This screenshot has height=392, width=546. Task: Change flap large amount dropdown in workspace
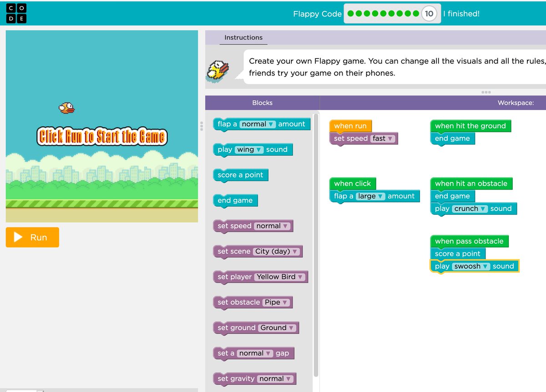[x=370, y=196]
